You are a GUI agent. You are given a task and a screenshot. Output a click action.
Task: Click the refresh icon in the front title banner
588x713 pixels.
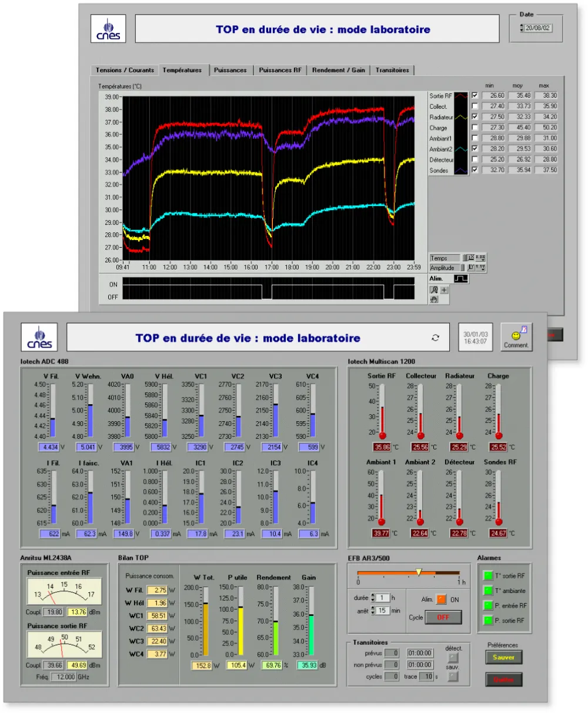[x=435, y=338]
